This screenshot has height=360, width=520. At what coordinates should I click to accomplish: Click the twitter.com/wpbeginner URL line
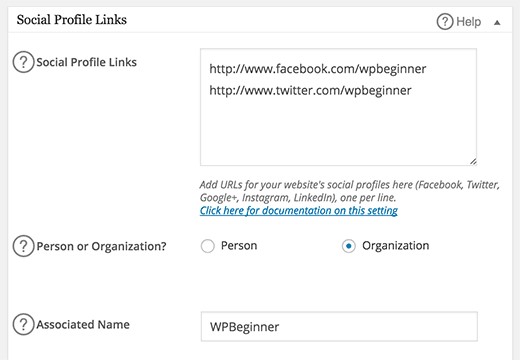(310, 90)
